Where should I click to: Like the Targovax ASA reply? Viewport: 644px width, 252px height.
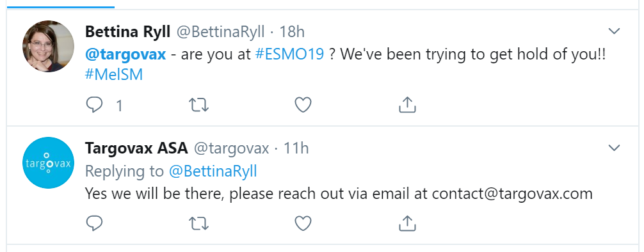tap(303, 223)
